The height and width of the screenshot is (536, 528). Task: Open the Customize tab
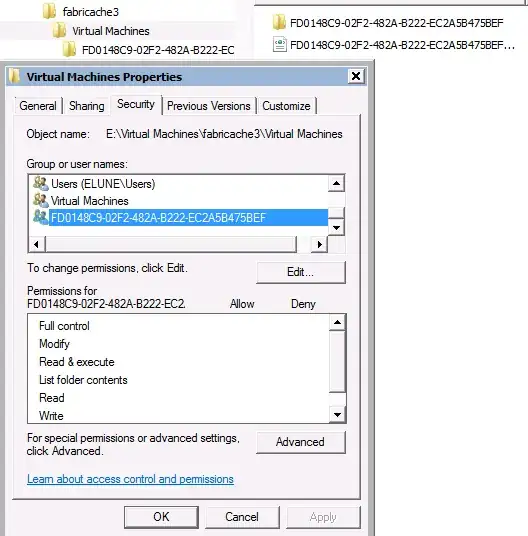tap(286, 106)
